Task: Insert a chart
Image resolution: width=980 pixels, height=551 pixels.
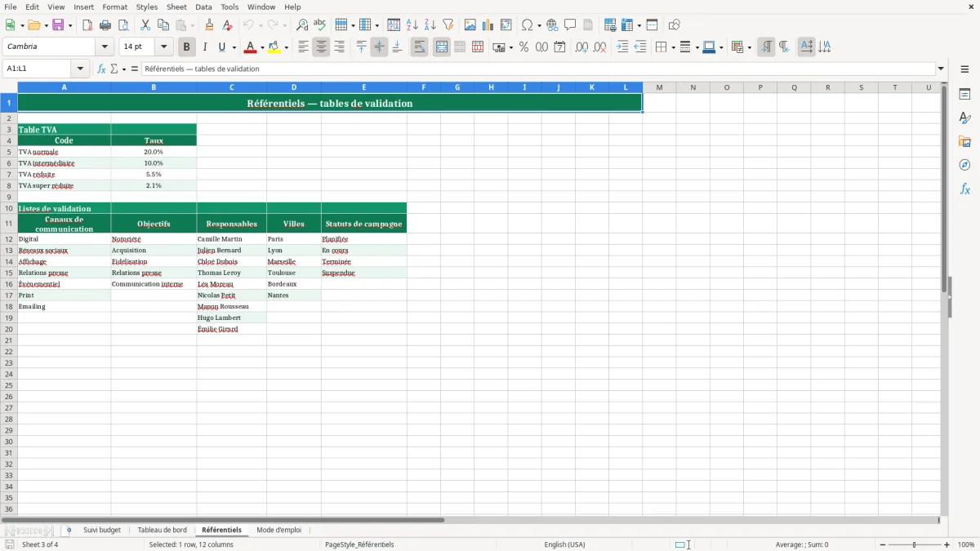Action: tap(488, 25)
